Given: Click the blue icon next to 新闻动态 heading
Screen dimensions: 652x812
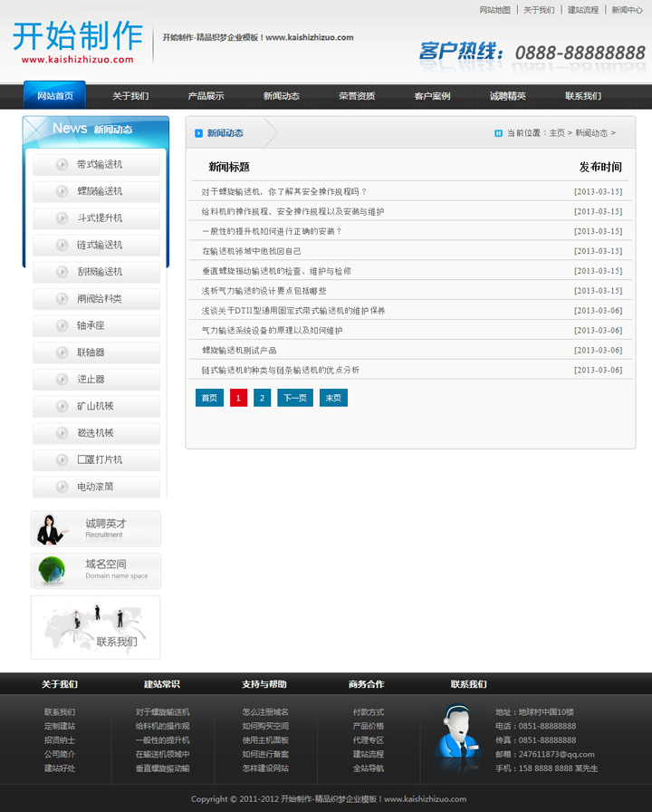Looking at the screenshot, I should (x=199, y=133).
